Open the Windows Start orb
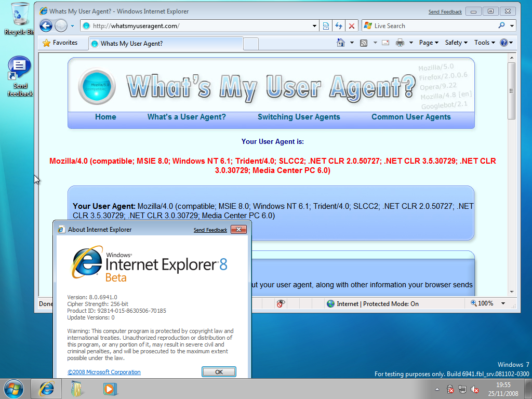The image size is (532, 399). [x=14, y=389]
